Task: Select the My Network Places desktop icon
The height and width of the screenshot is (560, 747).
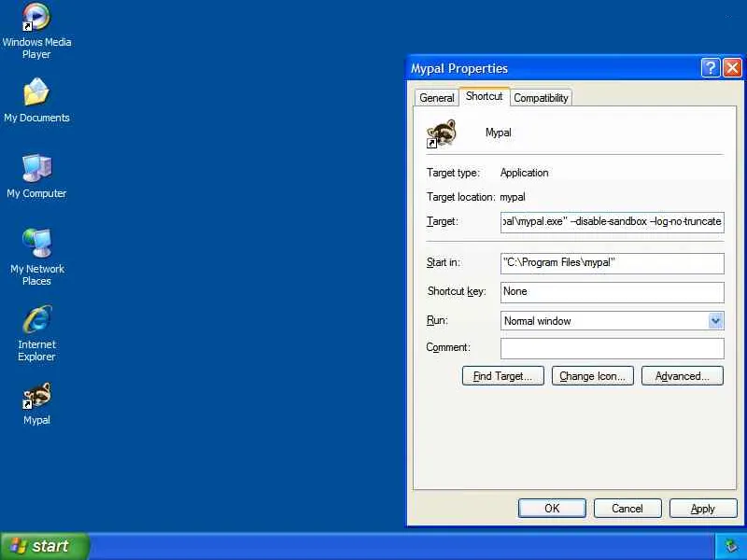Action: pos(36,258)
